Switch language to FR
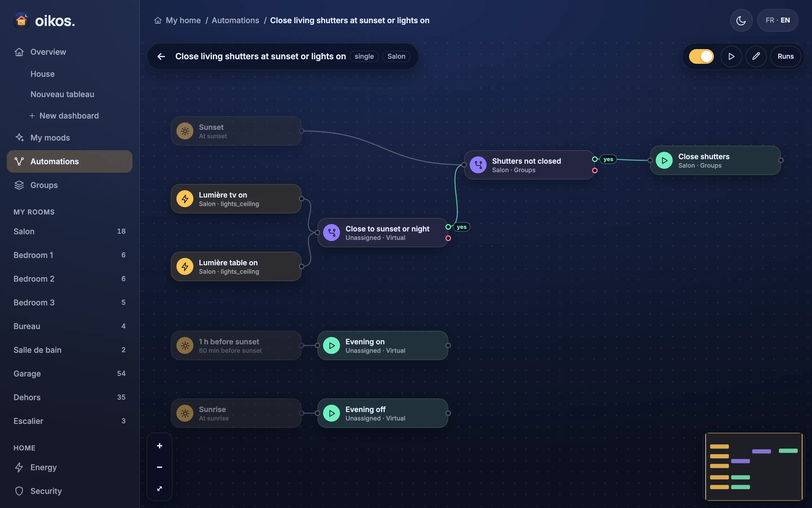The image size is (812, 508). point(770,21)
